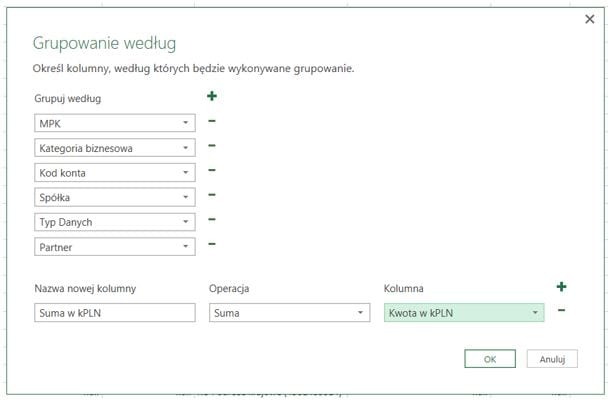Image resolution: width=614 pixels, height=400 pixels.
Task: Open the Typ Danych dropdown
Action: [186, 221]
